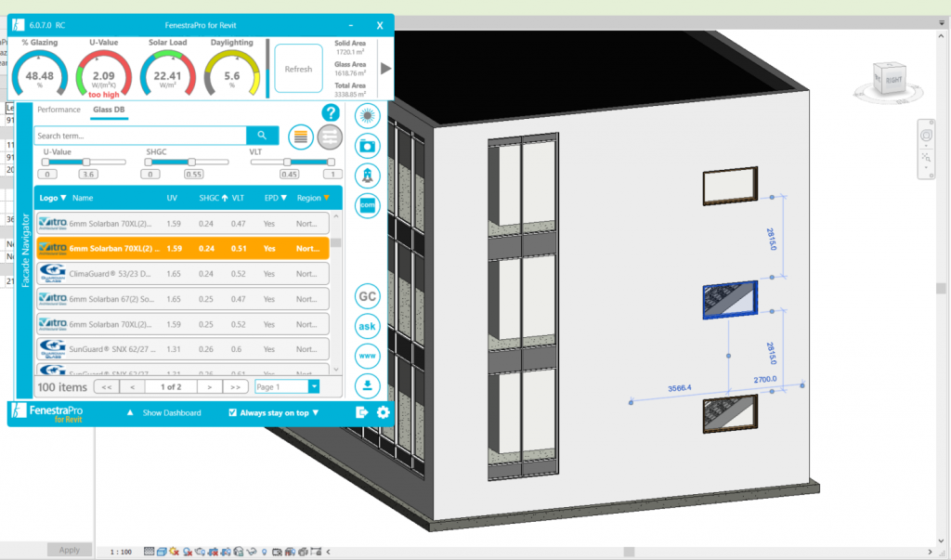
Task: Click the ViewCube RIGHT face
Action: click(892, 80)
